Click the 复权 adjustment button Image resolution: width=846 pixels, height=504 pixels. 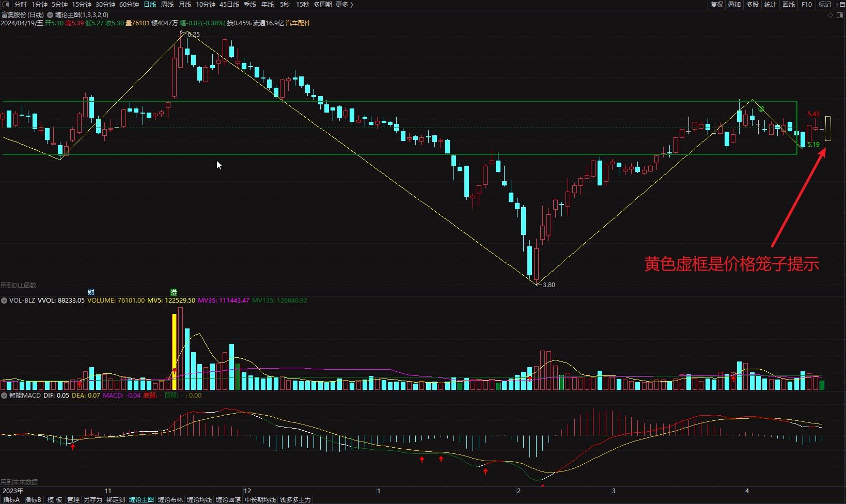click(717, 4)
